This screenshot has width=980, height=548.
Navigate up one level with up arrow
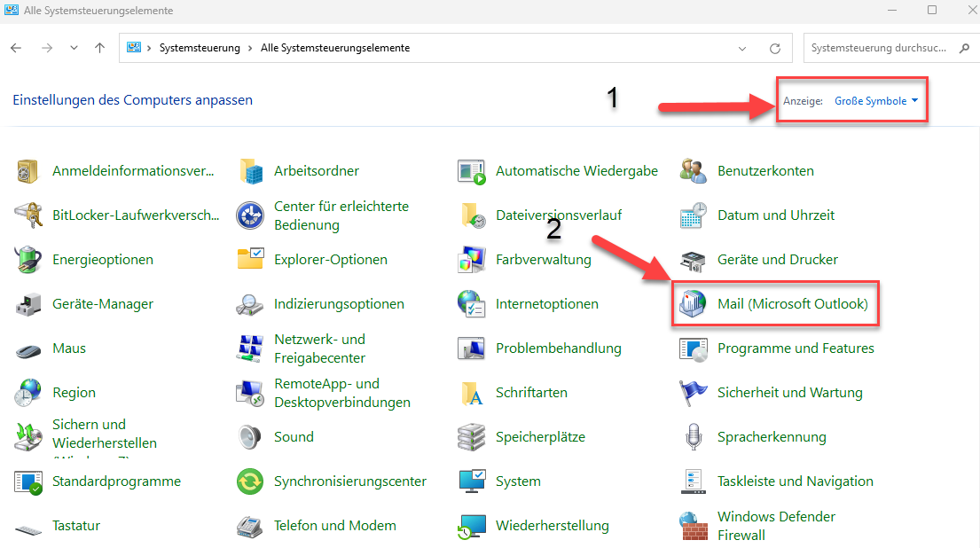point(99,48)
